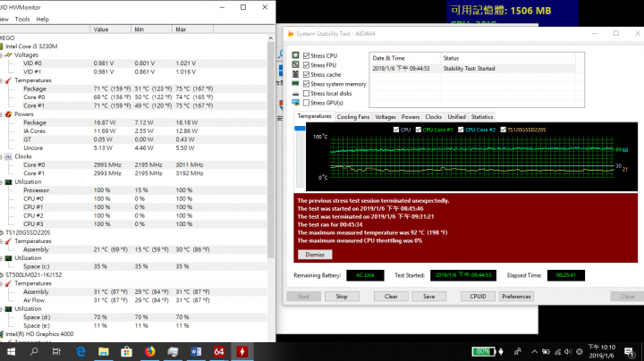
Task: Uncheck Stress system memory
Action: [307, 84]
